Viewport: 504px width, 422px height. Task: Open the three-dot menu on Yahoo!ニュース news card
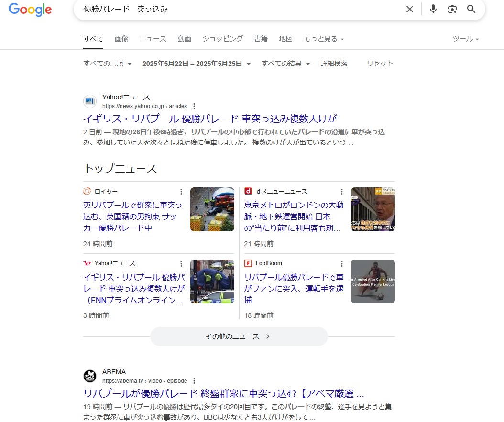pyautogui.click(x=181, y=264)
